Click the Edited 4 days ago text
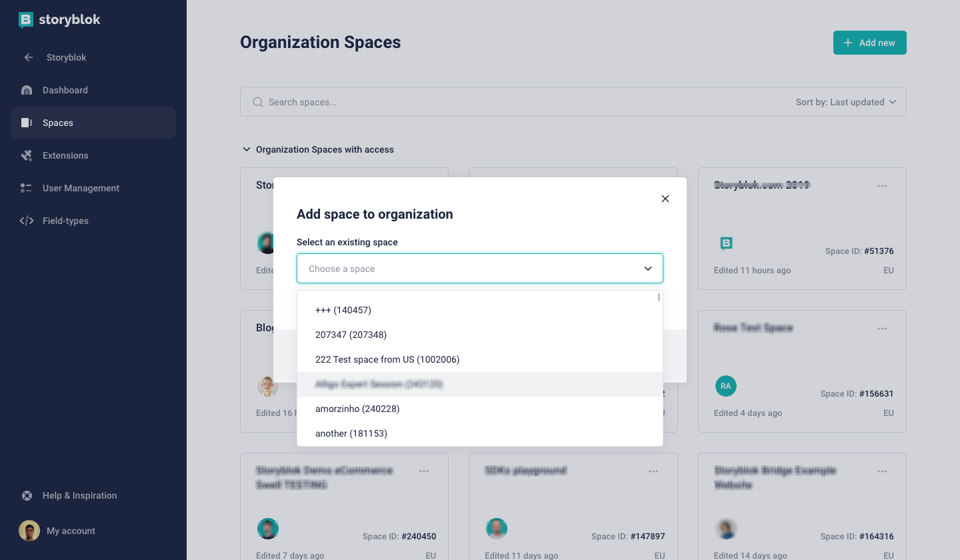The width and height of the screenshot is (960, 560). [x=748, y=413]
